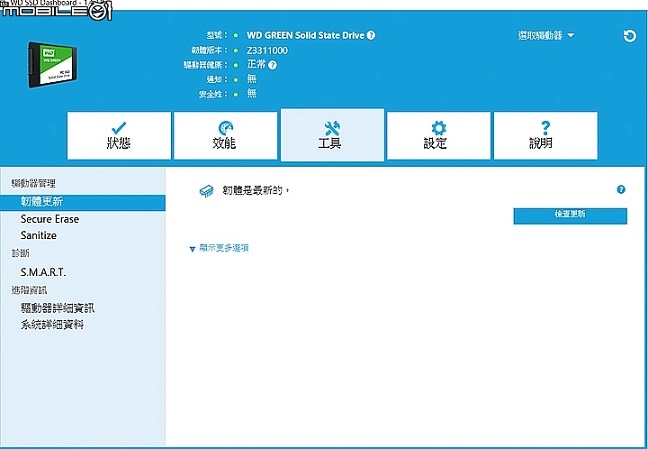Expand 顯示更多選項 options

coord(219,248)
